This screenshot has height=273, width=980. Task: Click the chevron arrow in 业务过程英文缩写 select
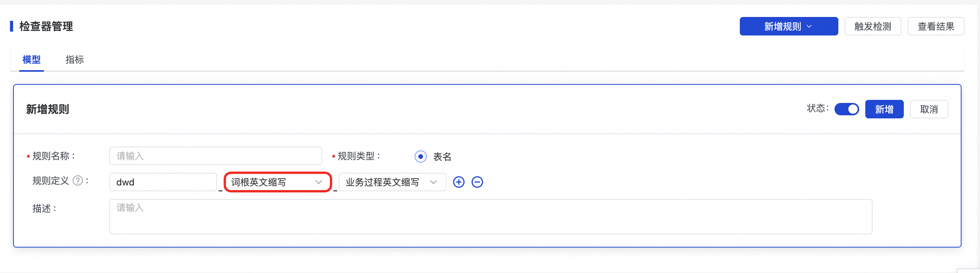coord(433,182)
